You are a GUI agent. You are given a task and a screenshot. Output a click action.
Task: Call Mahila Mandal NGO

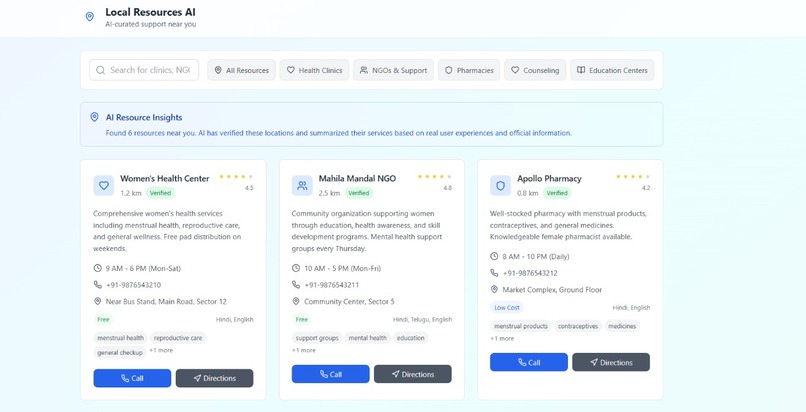pyautogui.click(x=331, y=374)
